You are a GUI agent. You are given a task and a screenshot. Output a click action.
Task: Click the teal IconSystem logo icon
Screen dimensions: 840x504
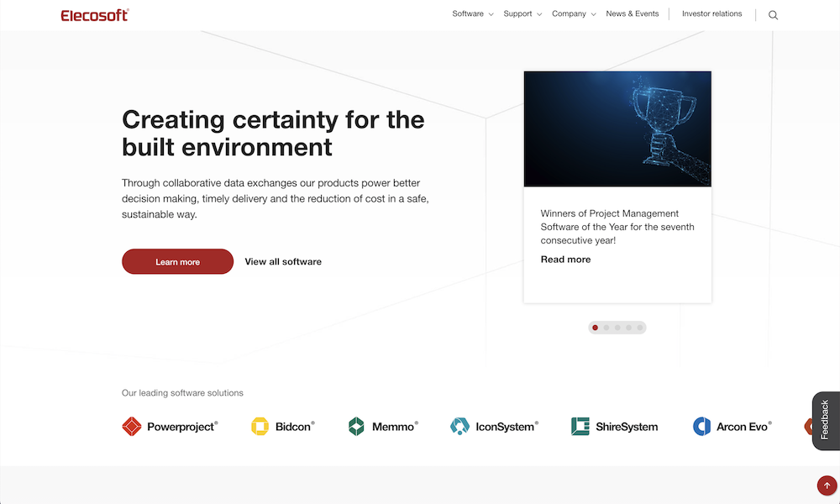pos(459,427)
